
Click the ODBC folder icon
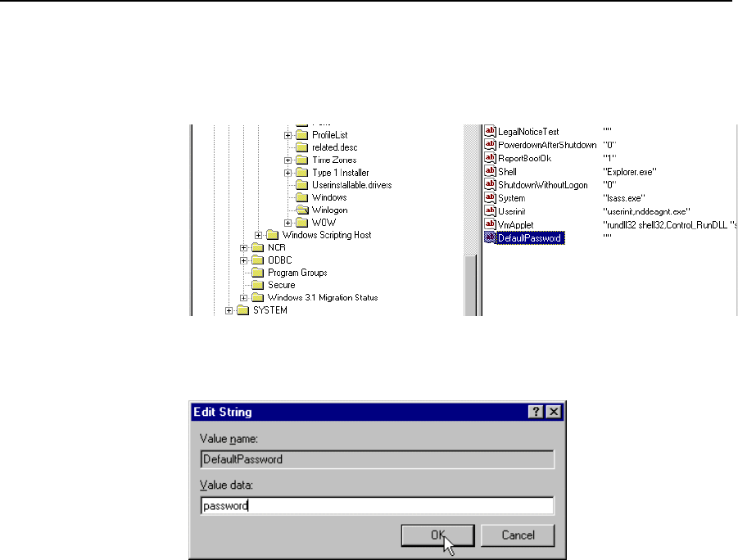click(257, 260)
